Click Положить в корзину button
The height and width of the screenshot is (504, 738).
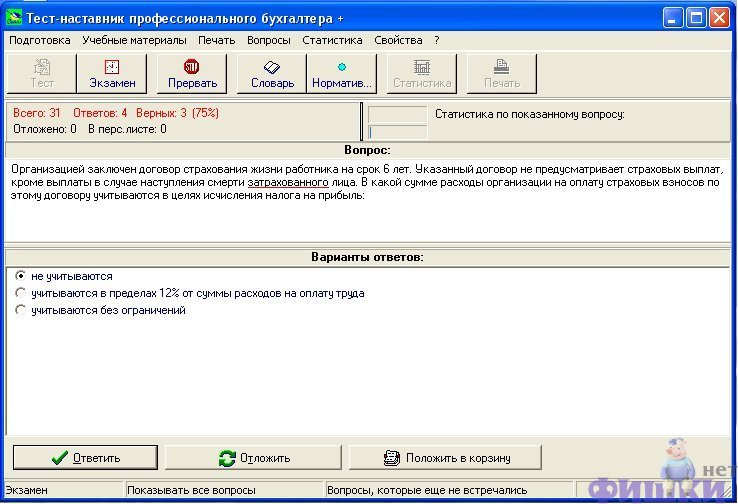(445, 458)
